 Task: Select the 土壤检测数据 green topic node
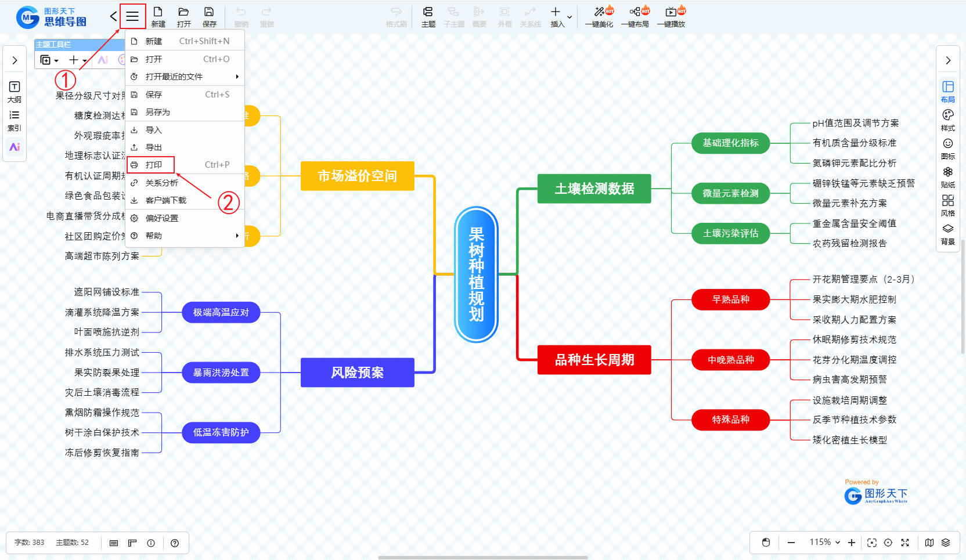pyautogui.click(x=594, y=189)
